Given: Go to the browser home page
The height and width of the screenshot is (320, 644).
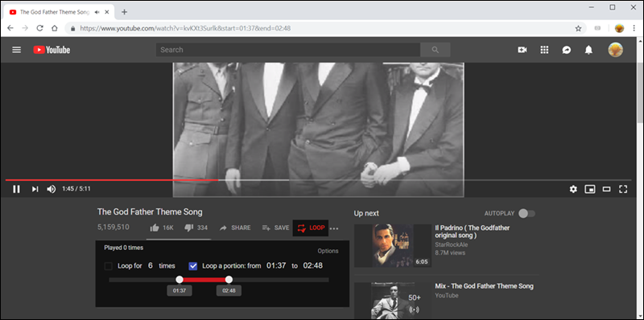Looking at the screenshot, I should [x=54, y=28].
